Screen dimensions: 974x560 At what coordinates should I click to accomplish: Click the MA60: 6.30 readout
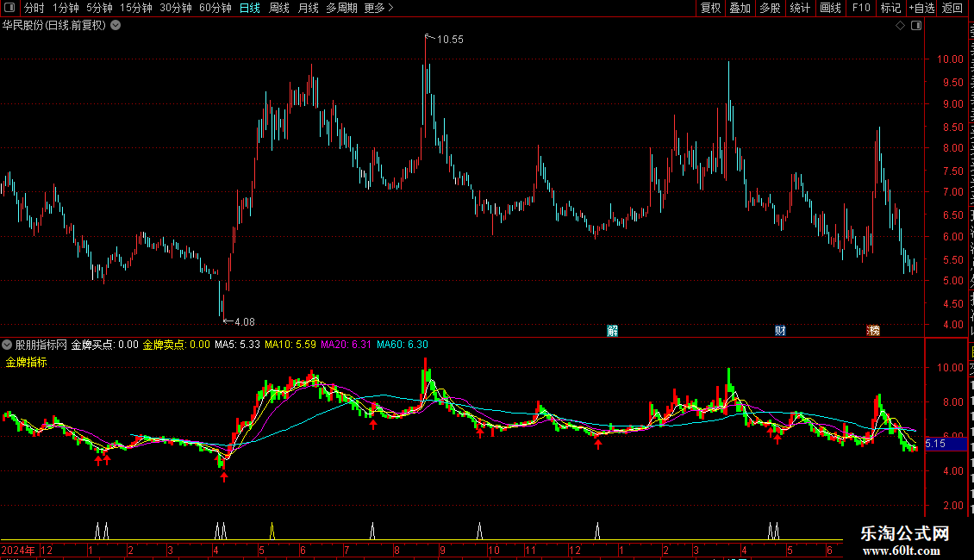pyautogui.click(x=403, y=345)
